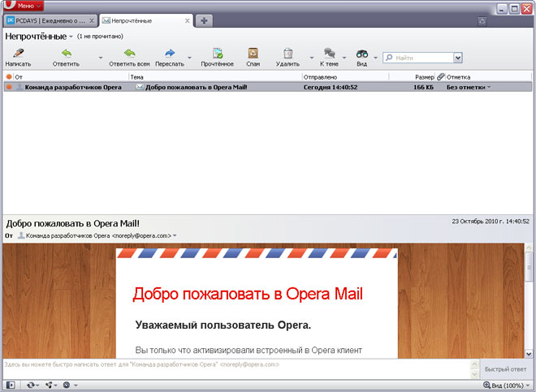Expand the Ответить dropdown arrow
This screenshot has width=536, height=392.
coord(101,58)
